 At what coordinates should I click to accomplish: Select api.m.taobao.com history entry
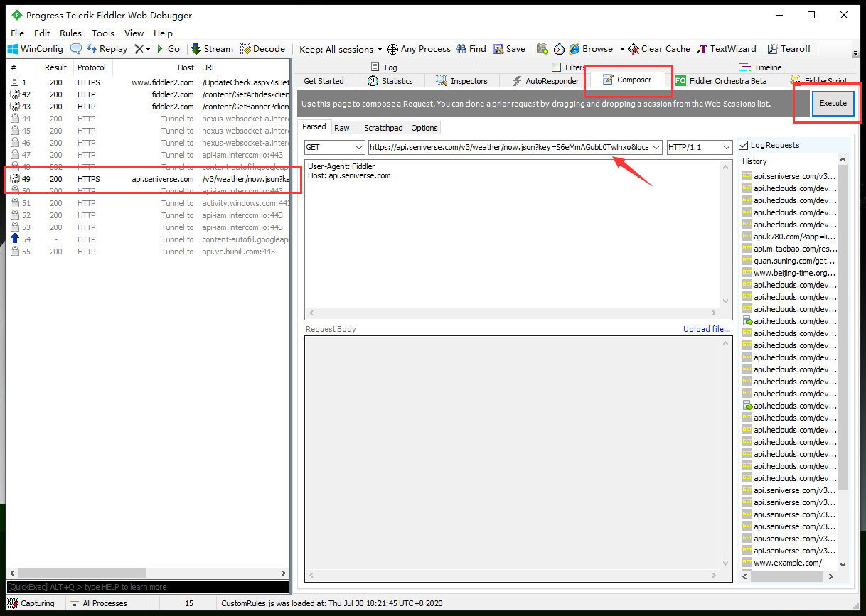tap(790, 249)
